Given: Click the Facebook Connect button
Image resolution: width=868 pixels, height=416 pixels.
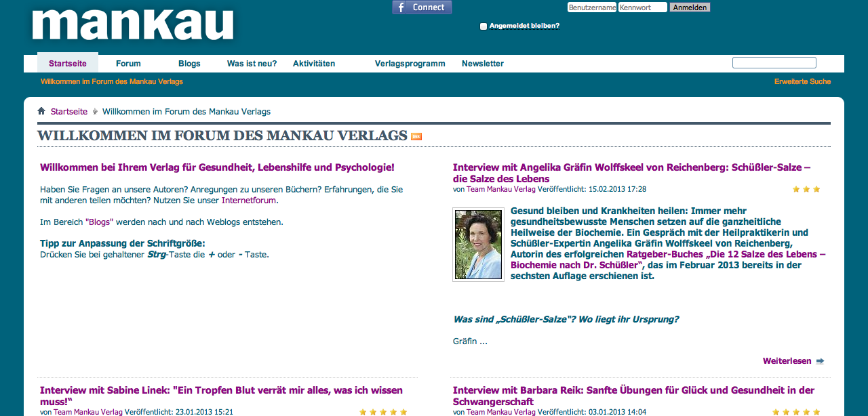Looking at the screenshot, I should tap(422, 7).
